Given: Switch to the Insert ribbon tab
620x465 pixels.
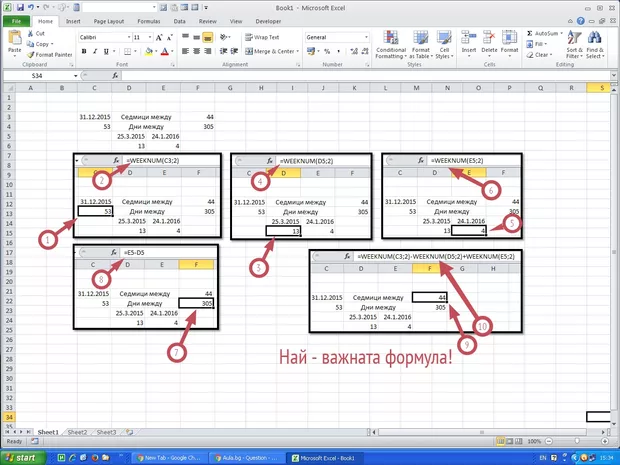Looking at the screenshot, I should [73, 21].
